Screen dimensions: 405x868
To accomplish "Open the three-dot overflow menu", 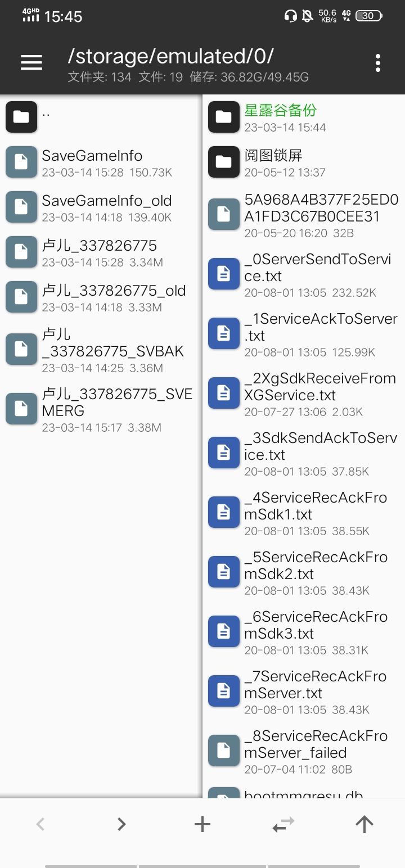I will coord(378,63).
